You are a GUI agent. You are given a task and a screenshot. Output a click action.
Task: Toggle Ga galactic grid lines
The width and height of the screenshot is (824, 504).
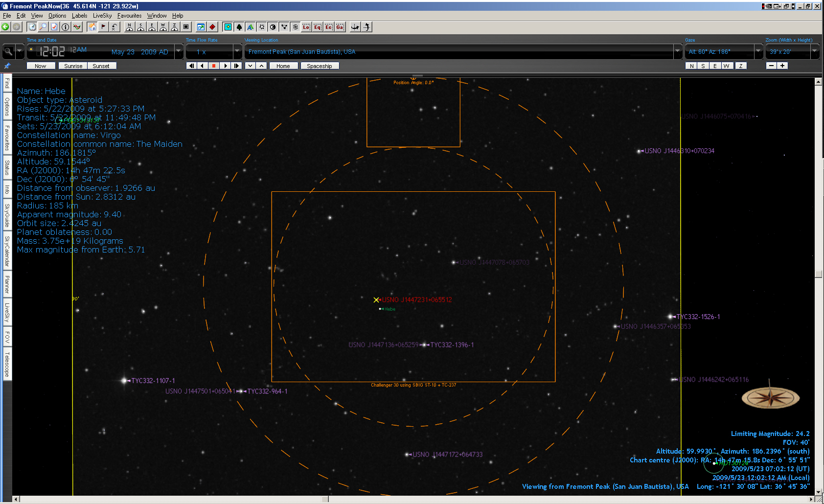click(340, 27)
